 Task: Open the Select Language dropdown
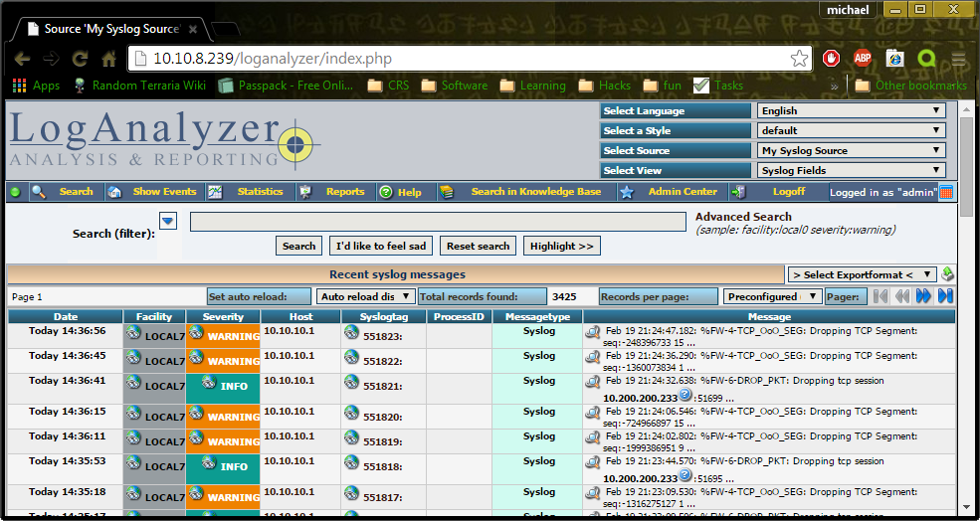[851, 110]
